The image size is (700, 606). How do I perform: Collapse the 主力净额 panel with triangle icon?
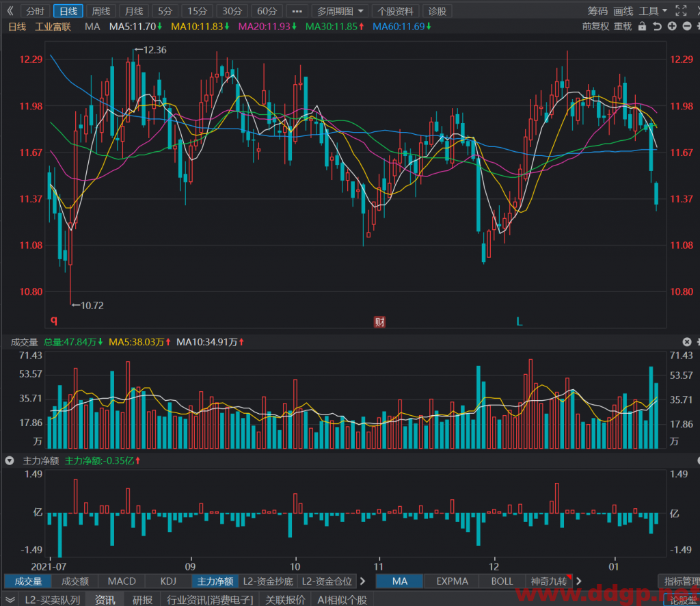(x=10, y=461)
